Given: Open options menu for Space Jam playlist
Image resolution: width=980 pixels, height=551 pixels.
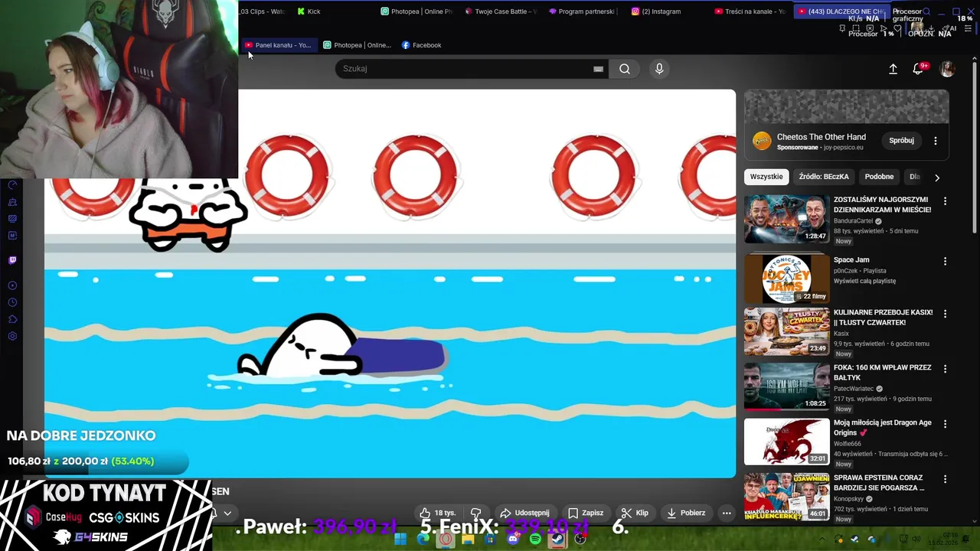Looking at the screenshot, I should [x=945, y=261].
